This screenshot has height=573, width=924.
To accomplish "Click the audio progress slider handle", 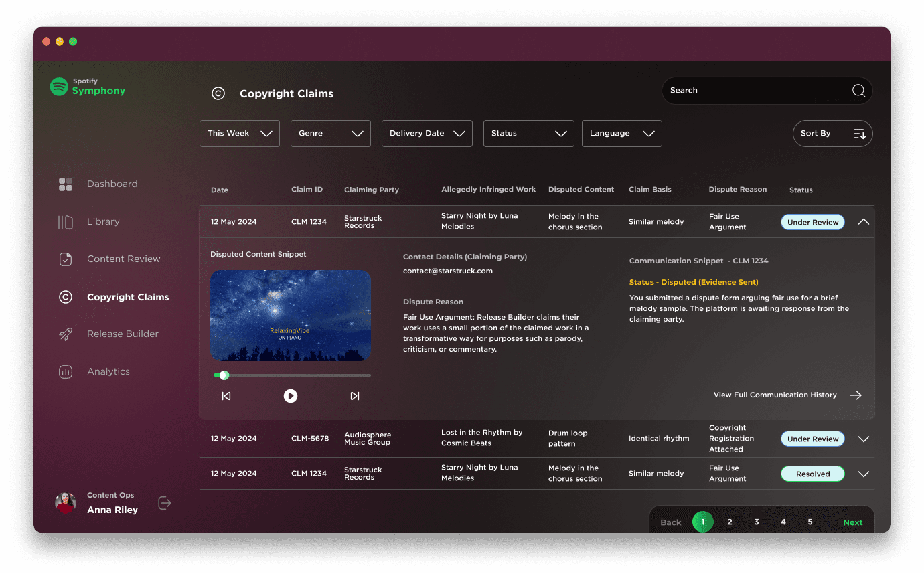I will click(224, 375).
